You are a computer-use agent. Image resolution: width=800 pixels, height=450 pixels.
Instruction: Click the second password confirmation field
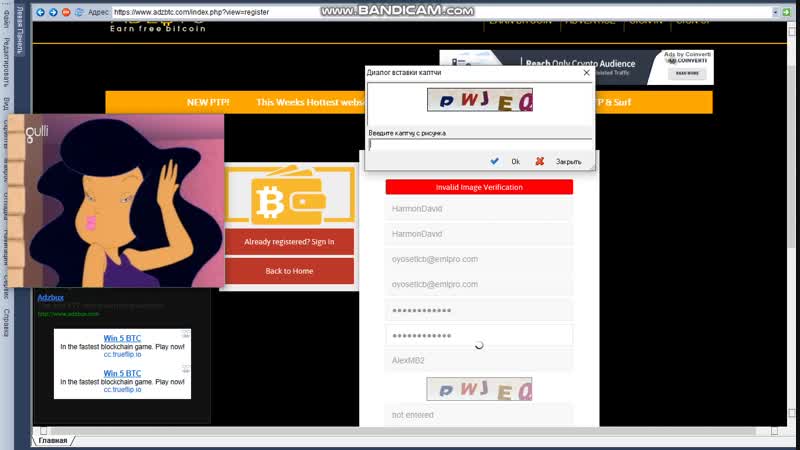click(x=479, y=335)
